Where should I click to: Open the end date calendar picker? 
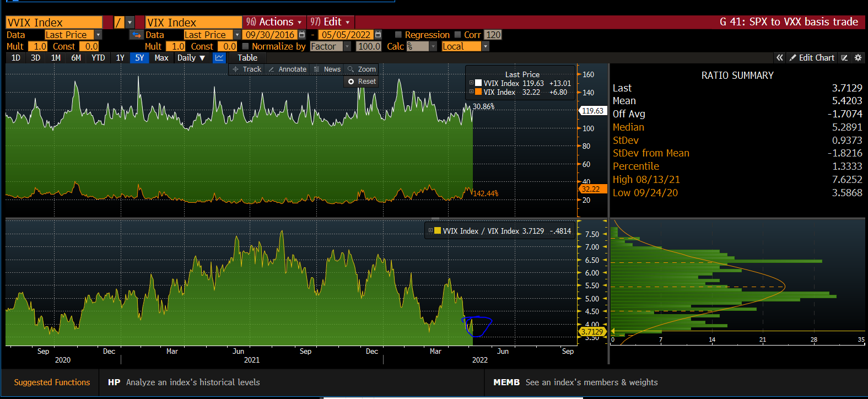tap(378, 35)
